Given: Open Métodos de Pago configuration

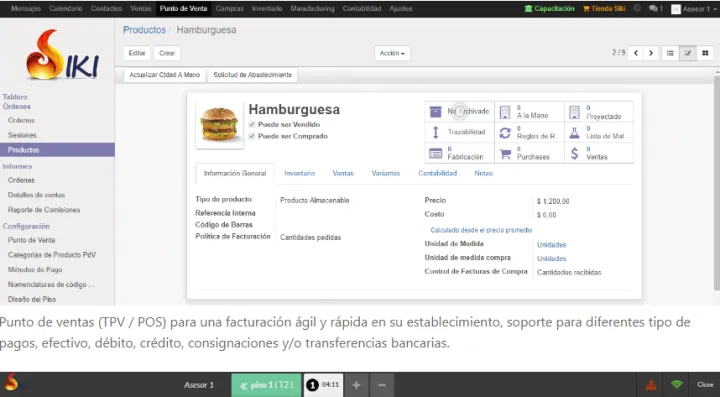Looking at the screenshot, I should coord(35,270).
